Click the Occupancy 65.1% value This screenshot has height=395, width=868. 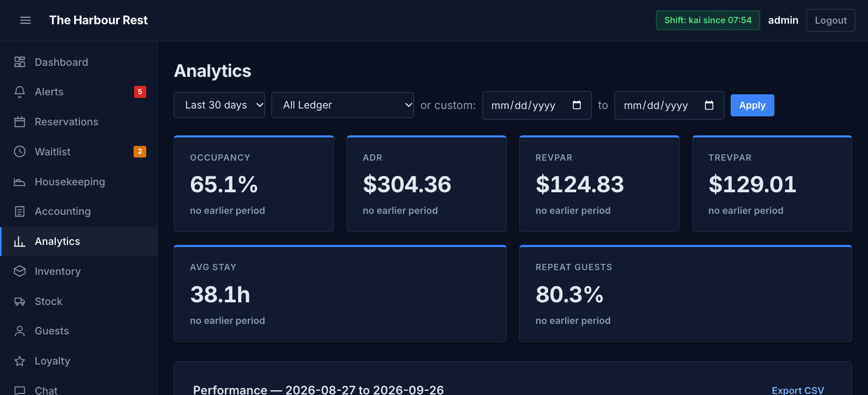[x=224, y=184]
